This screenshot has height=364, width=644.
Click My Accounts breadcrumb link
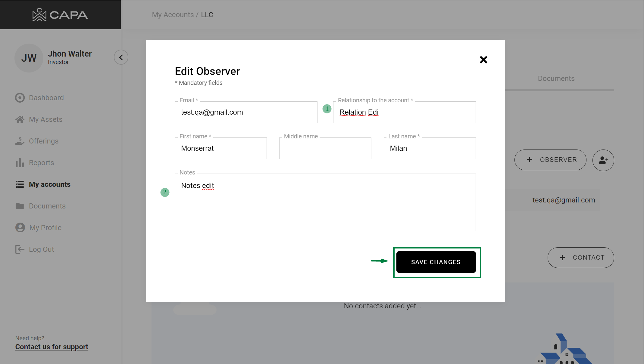click(x=173, y=15)
